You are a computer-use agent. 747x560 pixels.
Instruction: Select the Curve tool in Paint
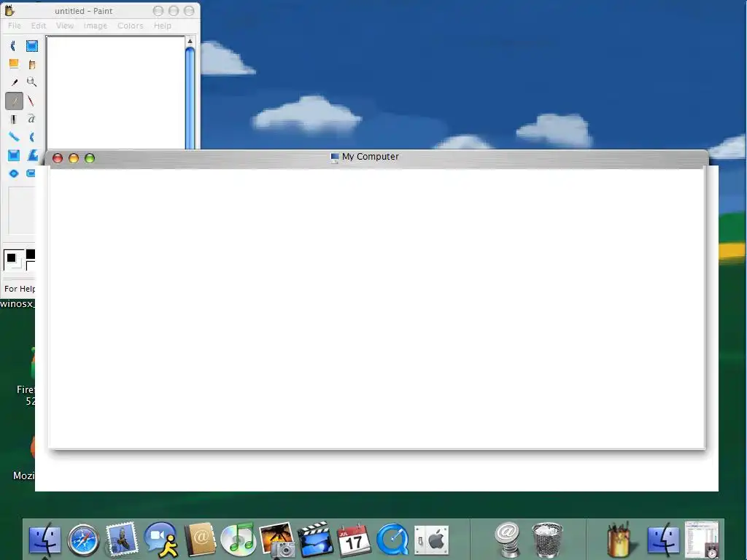(x=32, y=137)
